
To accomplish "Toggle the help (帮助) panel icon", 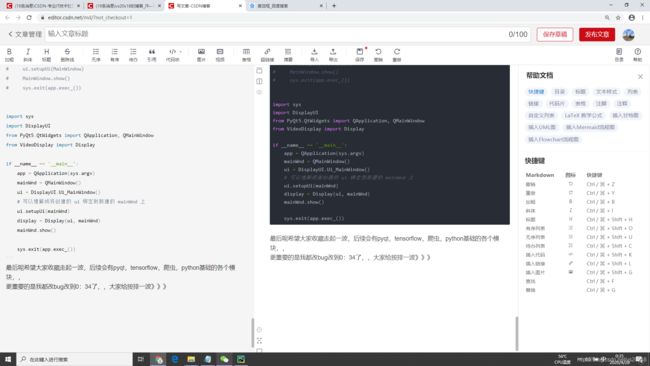I will pos(638,54).
